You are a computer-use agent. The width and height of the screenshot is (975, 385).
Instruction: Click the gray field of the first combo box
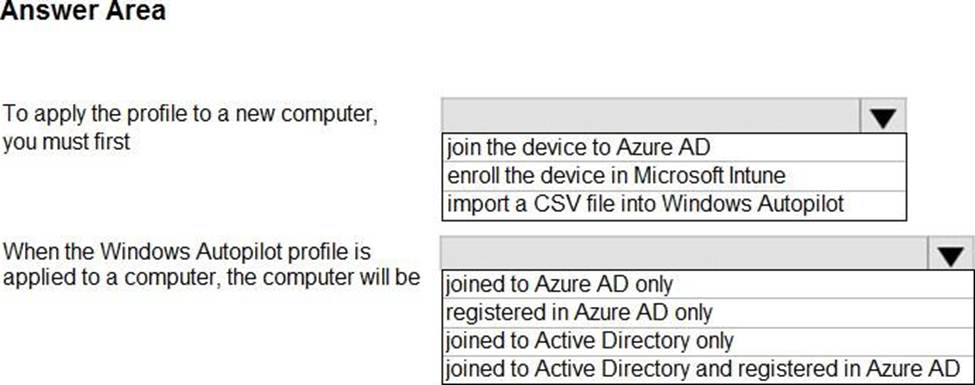coord(651,116)
